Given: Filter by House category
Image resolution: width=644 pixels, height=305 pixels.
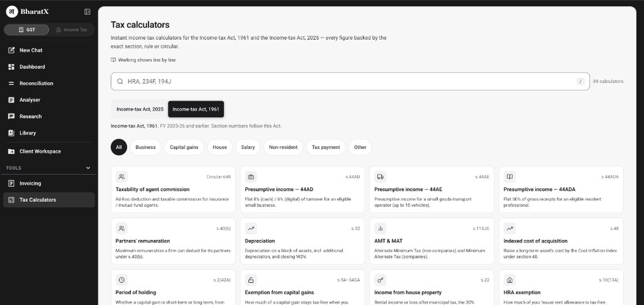Looking at the screenshot, I should pos(220,147).
